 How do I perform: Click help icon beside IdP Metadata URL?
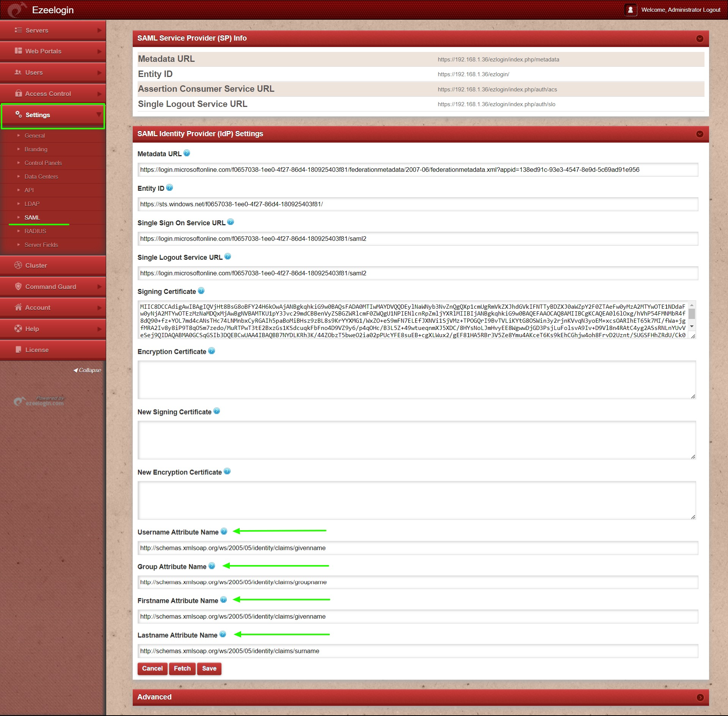tap(187, 153)
